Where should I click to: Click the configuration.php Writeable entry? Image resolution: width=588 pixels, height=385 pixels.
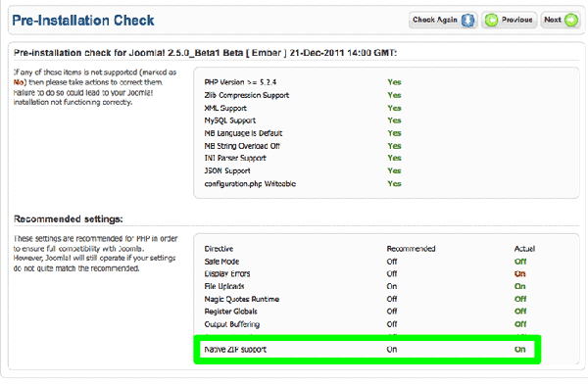point(250,184)
